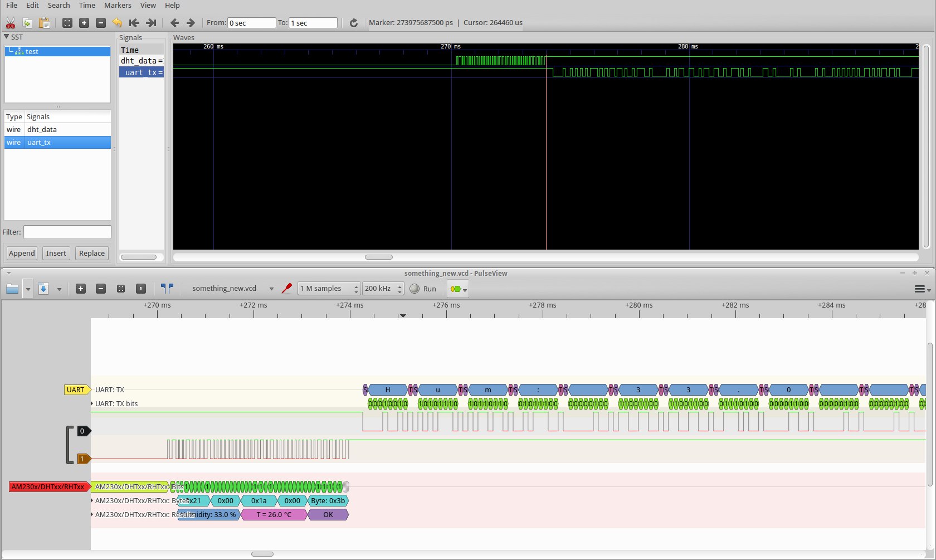Click the Reload waveform icon

353,23
